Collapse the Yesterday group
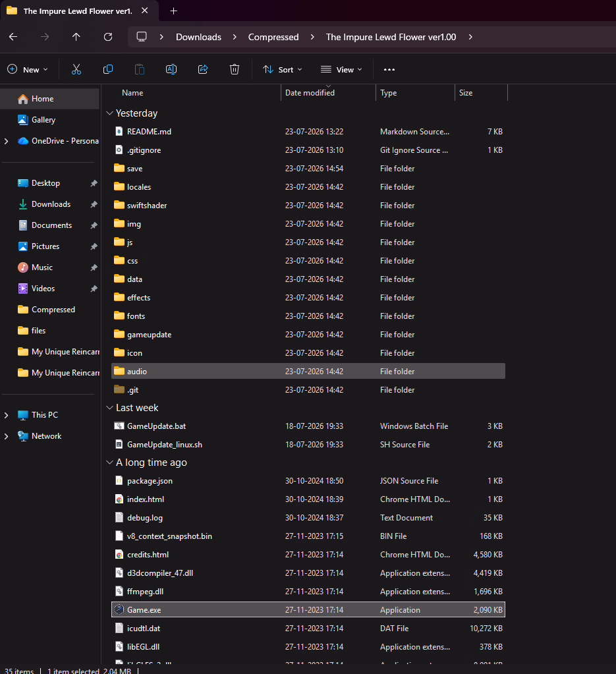Image resolution: width=616 pixels, height=674 pixels. (x=109, y=113)
